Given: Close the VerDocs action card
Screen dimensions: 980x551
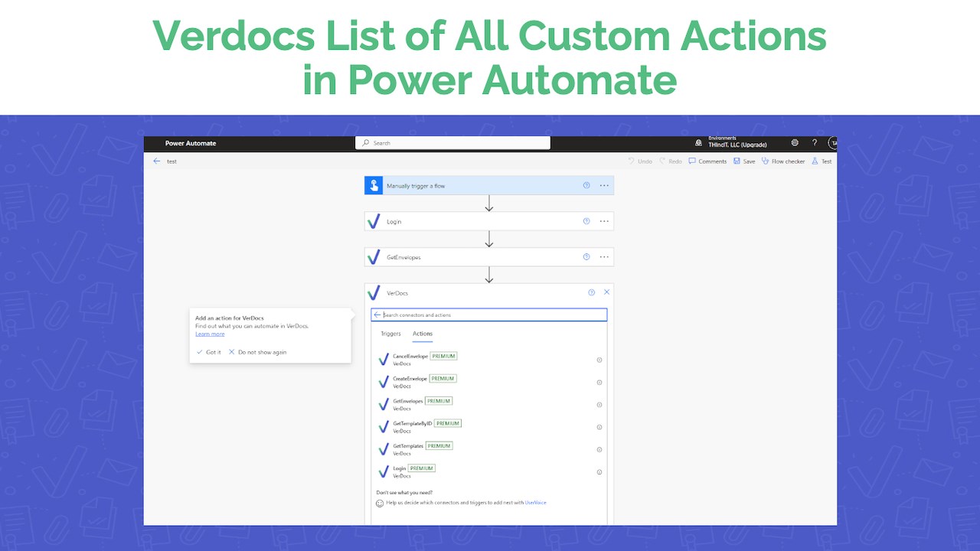Looking at the screenshot, I should [x=607, y=292].
